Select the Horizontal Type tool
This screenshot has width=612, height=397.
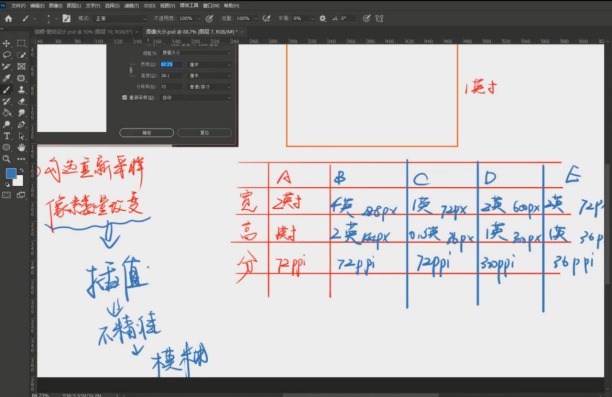tap(7, 136)
